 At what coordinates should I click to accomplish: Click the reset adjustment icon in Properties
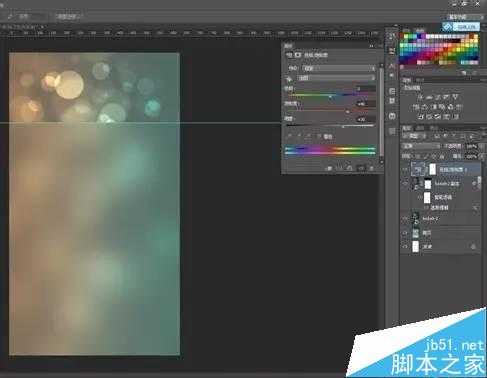coord(350,168)
